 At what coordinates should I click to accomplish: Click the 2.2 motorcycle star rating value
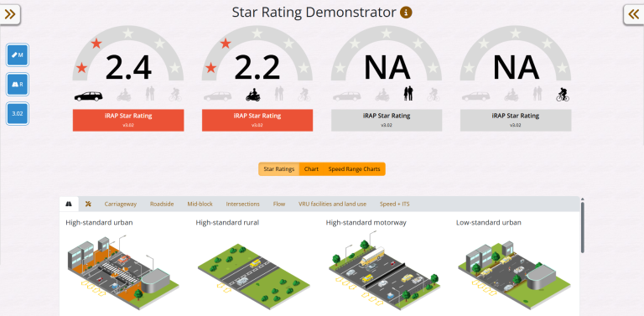pyautogui.click(x=257, y=67)
